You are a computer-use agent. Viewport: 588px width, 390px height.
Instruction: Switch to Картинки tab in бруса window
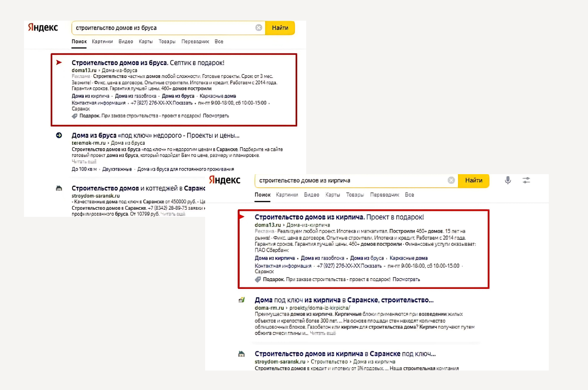pos(103,42)
